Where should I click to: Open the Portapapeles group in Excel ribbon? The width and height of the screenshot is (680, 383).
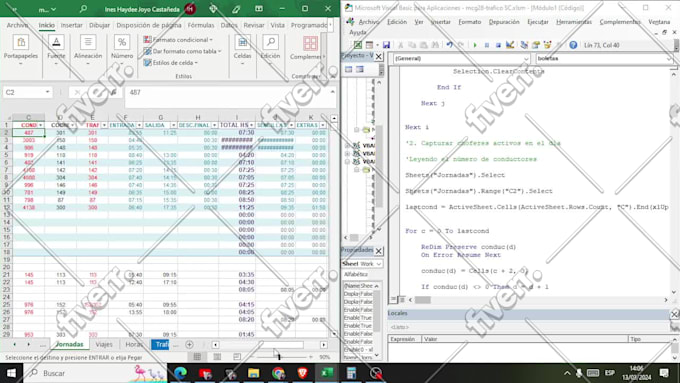20,50
